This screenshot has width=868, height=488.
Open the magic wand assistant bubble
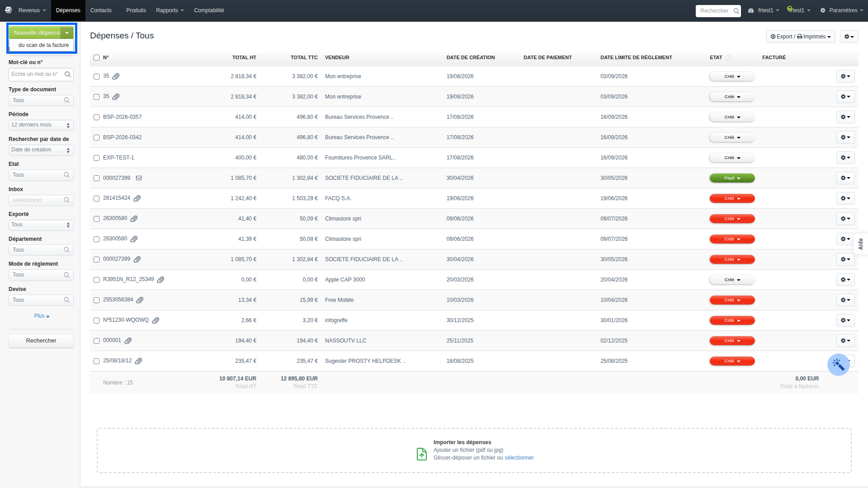point(838,365)
